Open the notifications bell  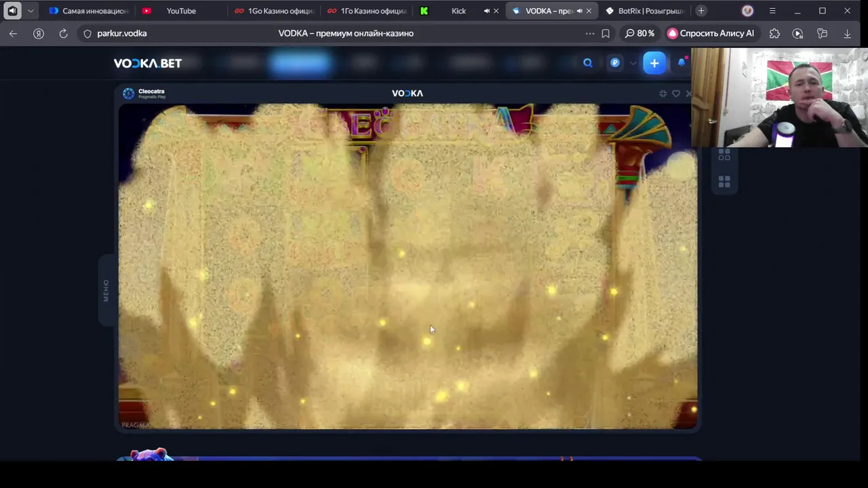pyautogui.click(x=682, y=63)
